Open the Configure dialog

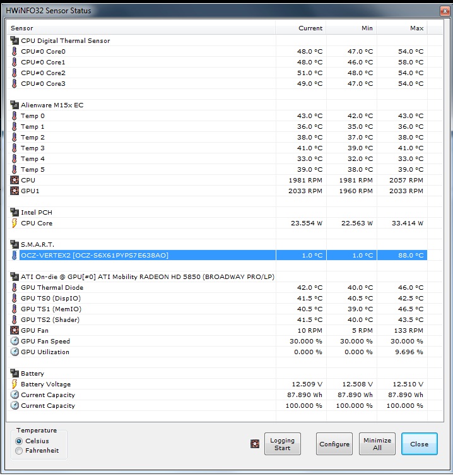tap(334, 444)
